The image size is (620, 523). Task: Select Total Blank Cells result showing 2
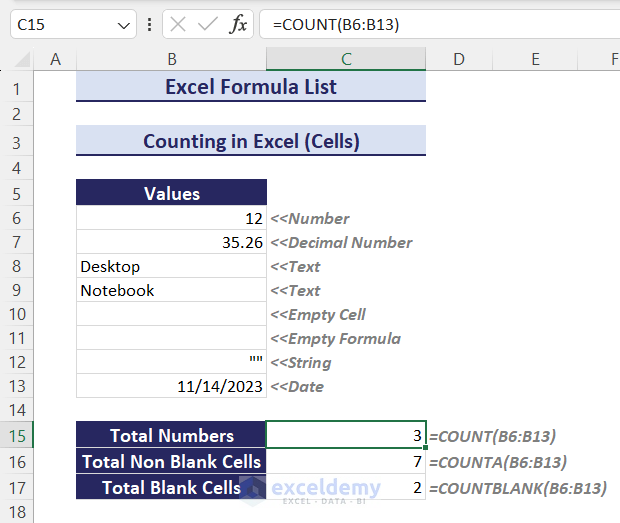[x=346, y=487]
